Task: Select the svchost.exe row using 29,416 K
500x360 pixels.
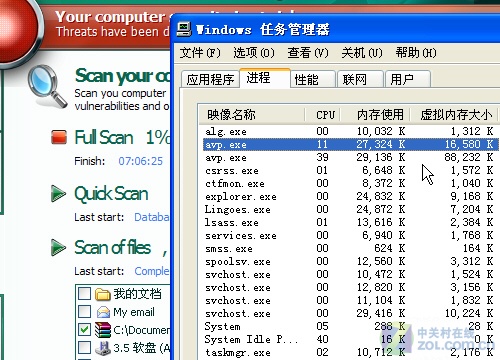Action: 350,313
